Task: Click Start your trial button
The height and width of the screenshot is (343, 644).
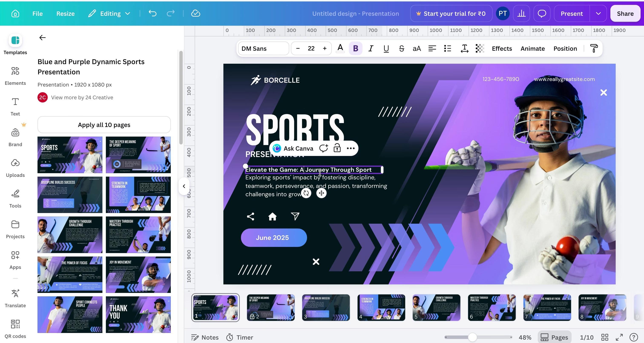Action: point(451,13)
